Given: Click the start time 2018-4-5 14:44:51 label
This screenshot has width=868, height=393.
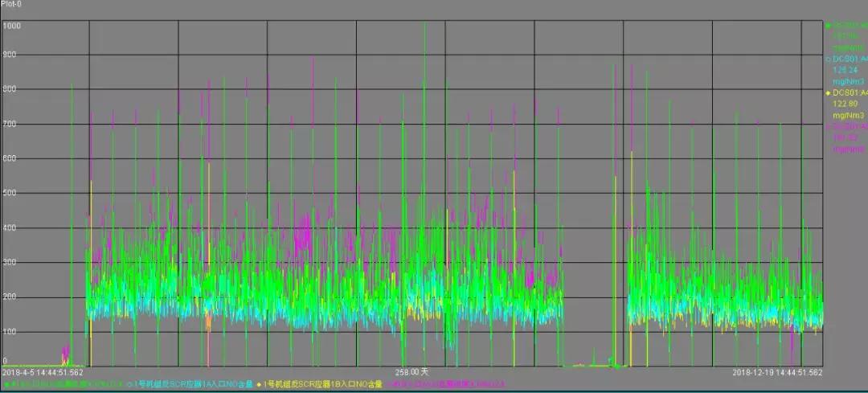Looking at the screenshot, I should (x=43, y=373).
